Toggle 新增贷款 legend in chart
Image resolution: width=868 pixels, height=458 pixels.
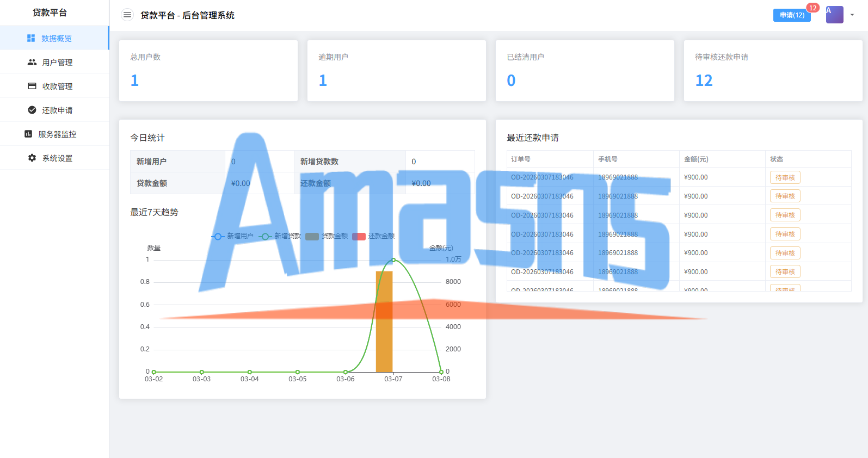click(280, 236)
